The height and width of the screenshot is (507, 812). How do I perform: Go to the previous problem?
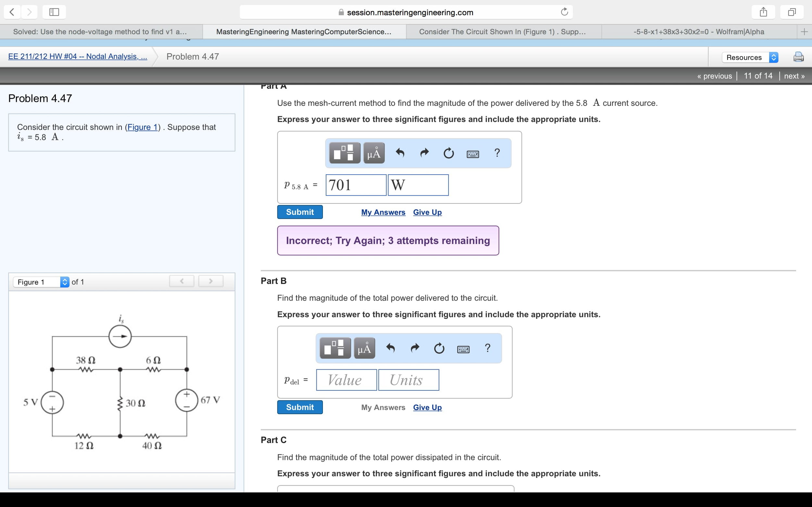point(715,76)
